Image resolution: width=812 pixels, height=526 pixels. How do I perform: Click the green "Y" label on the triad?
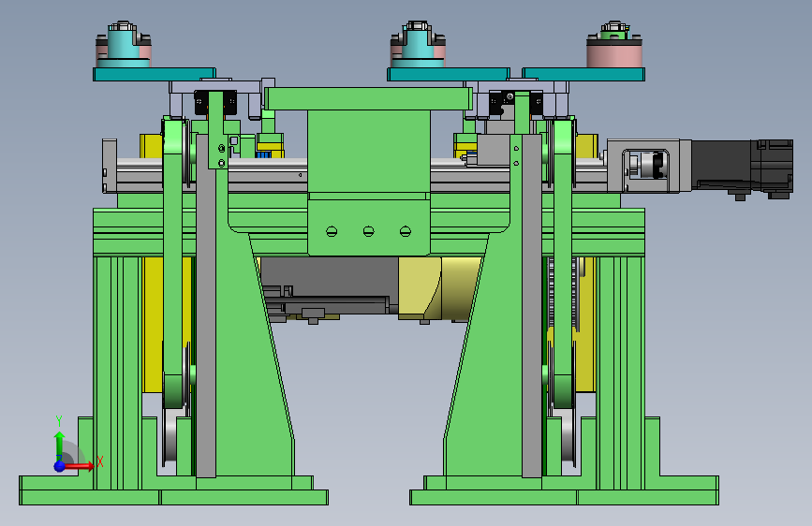pyautogui.click(x=58, y=421)
